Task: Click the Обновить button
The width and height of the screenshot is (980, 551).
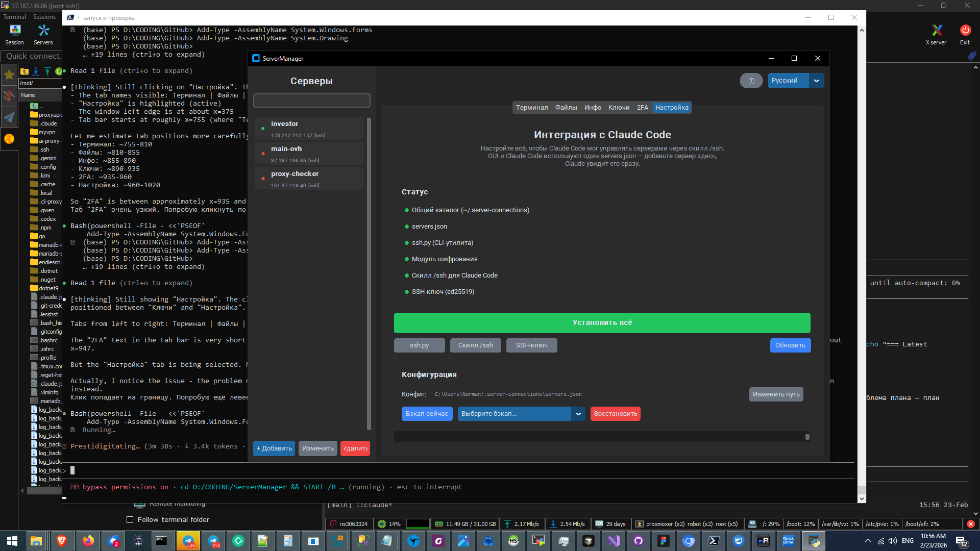Action: tap(790, 345)
